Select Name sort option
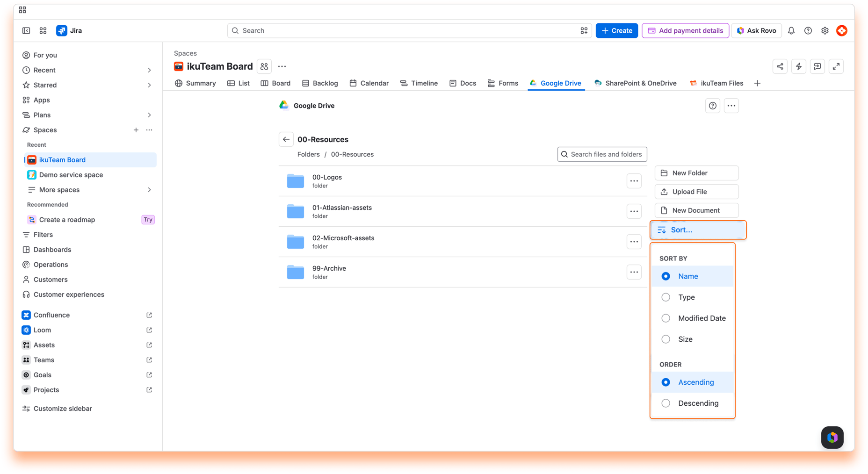868x474 pixels. click(692, 276)
